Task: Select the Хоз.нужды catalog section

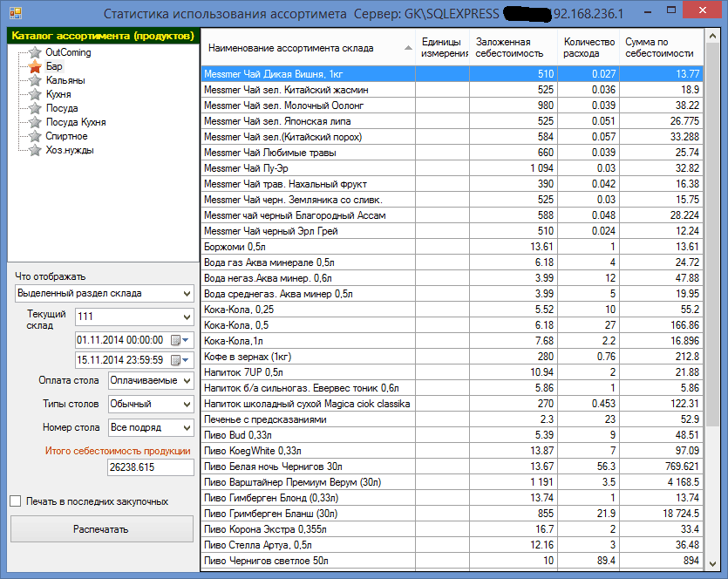Action: coord(70,150)
